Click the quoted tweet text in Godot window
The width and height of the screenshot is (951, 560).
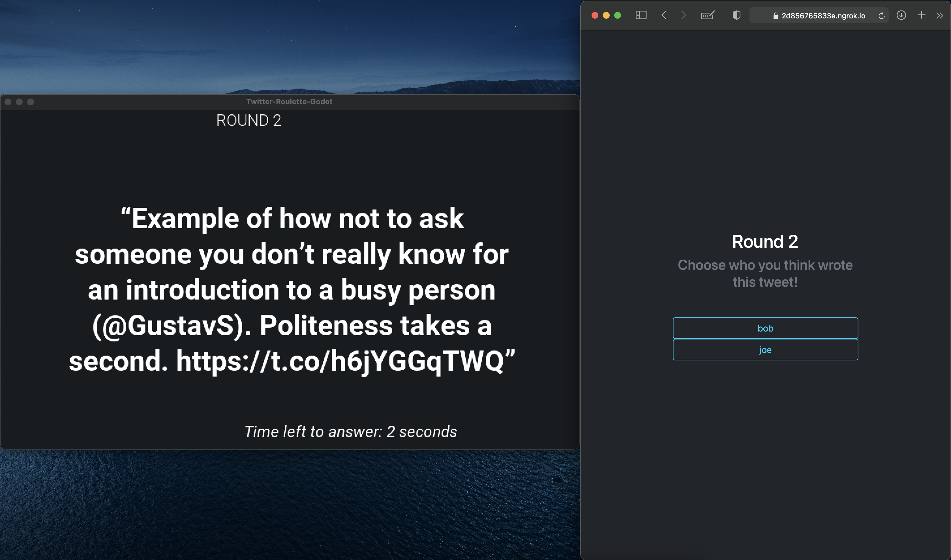click(x=291, y=289)
